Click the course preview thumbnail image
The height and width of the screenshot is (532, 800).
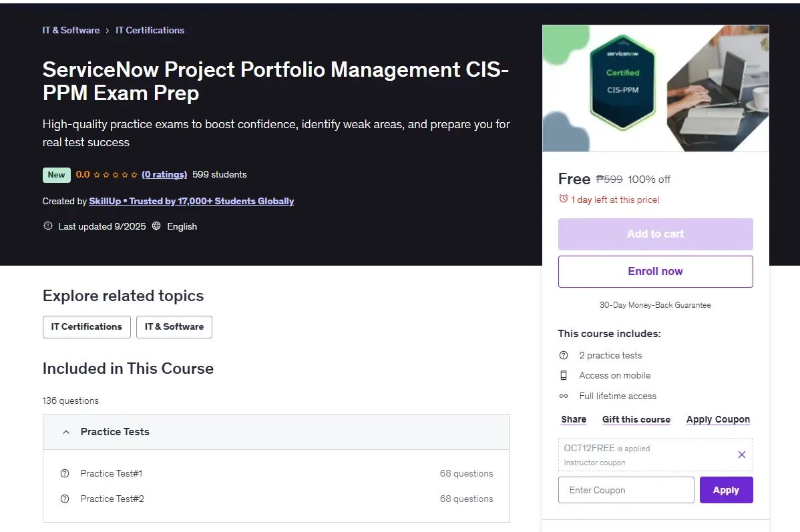point(655,88)
